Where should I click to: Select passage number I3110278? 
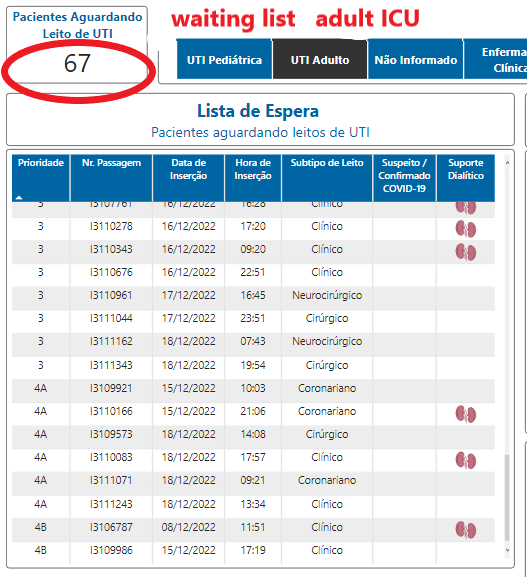tap(111, 226)
